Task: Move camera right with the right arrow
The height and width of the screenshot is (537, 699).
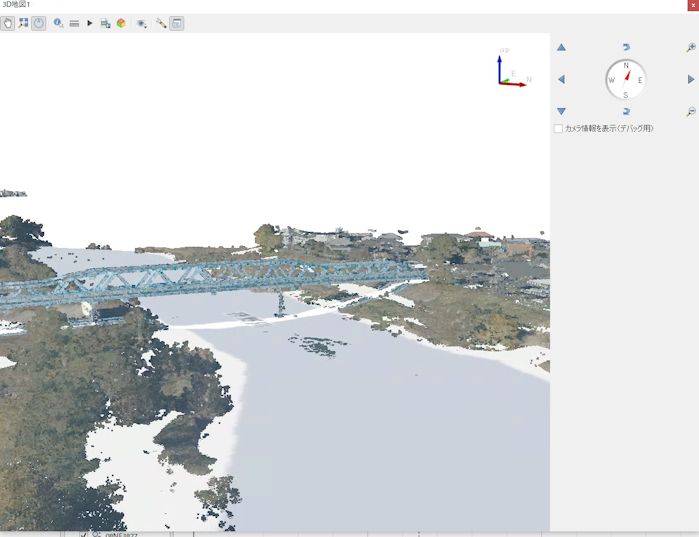Action: [691, 79]
